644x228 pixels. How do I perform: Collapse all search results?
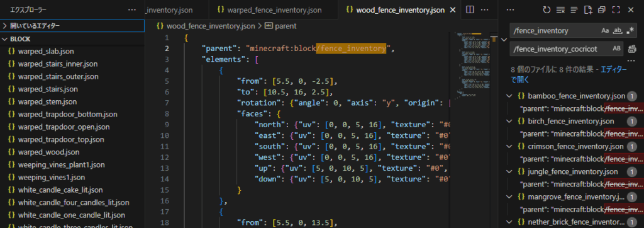pos(602,10)
